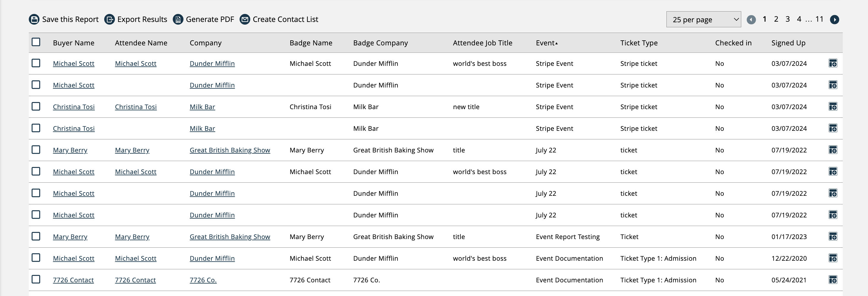Click the Save this Report disk icon
This screenshot has height=296, width=868.
[34, 19]
